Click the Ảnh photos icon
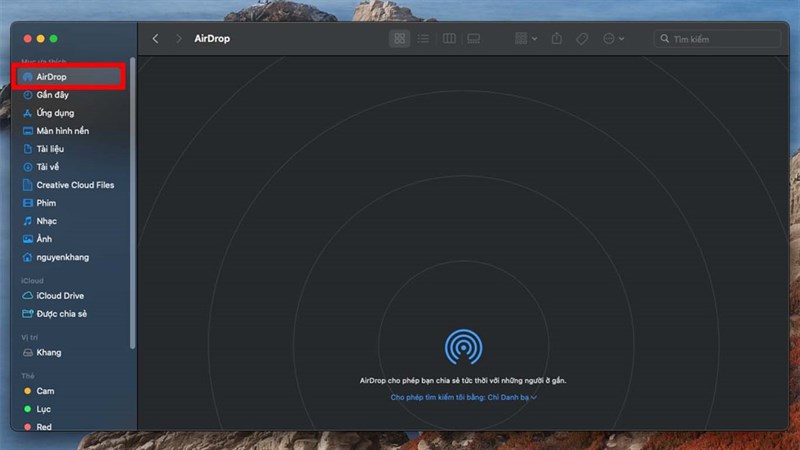Screen dimensions: 800x450 click(x=28, y=239)
